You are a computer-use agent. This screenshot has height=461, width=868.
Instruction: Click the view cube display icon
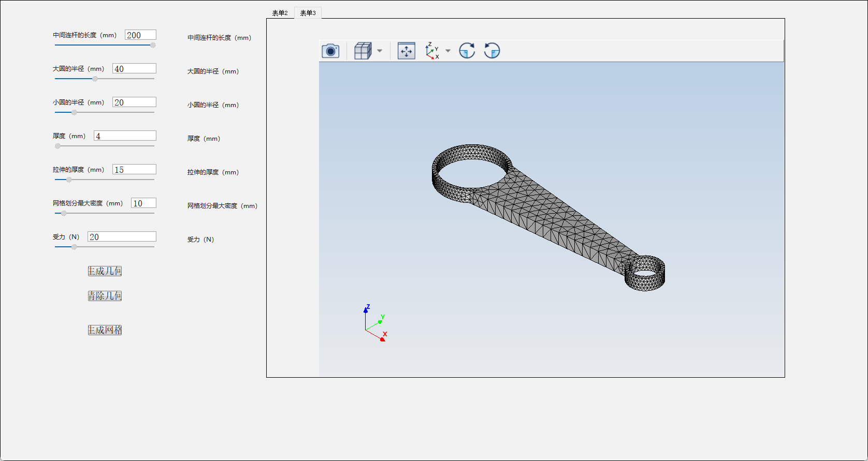[363, 51]
